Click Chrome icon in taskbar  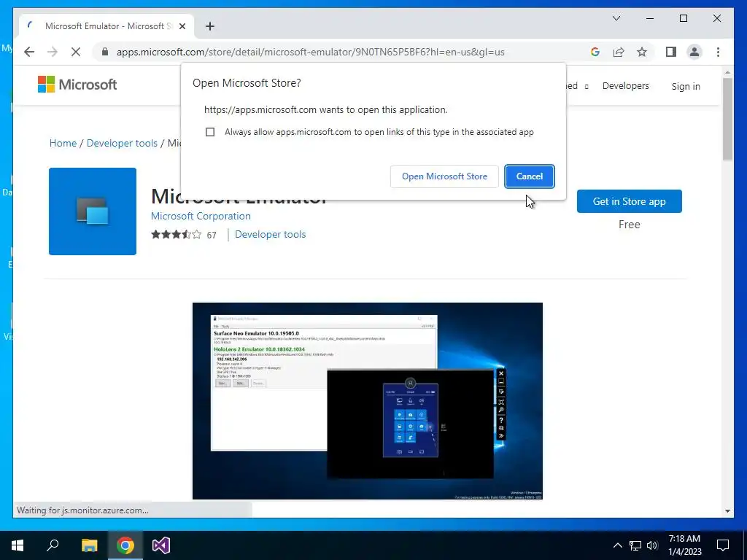pyautogui.click(x=125, y=545)
